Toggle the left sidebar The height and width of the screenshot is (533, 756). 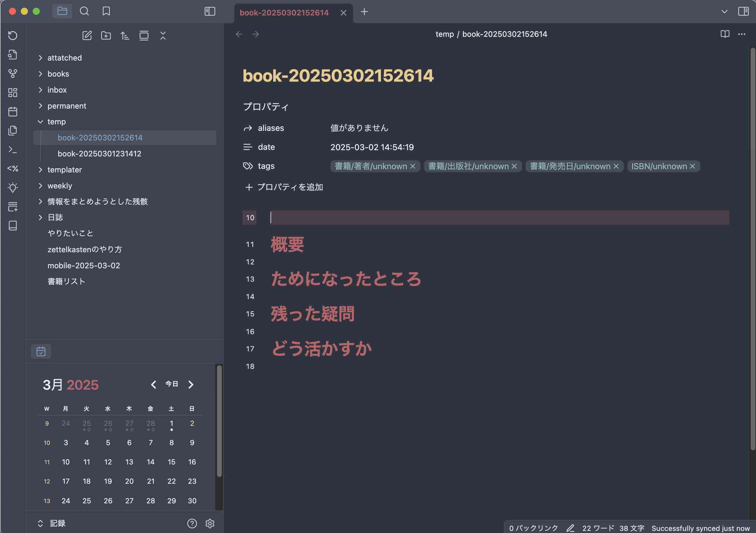pyautogui.click(x=210, y=12)
